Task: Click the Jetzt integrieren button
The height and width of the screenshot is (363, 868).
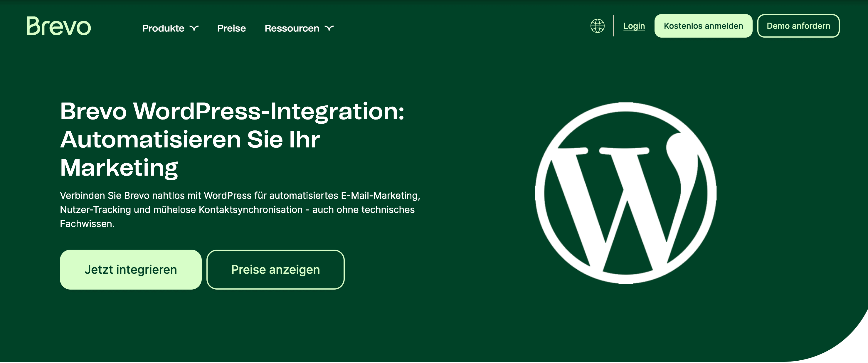Action: click(131, 270)
